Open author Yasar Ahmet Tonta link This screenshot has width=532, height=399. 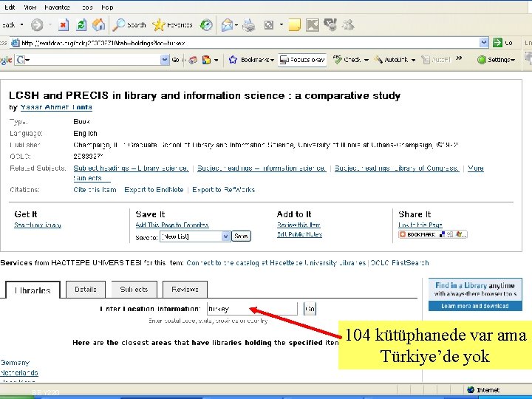point(56,107)
